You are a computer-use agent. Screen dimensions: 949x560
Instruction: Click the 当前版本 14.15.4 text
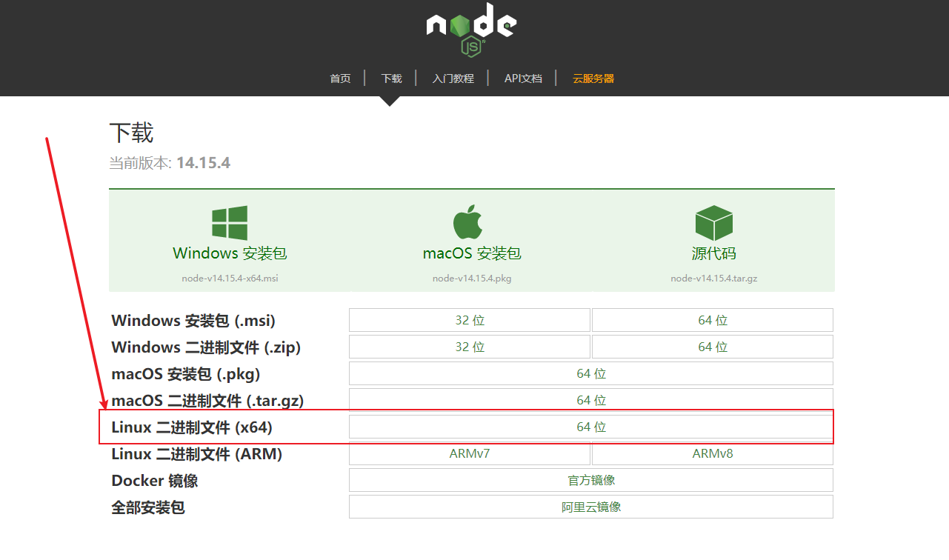point(170,163)
